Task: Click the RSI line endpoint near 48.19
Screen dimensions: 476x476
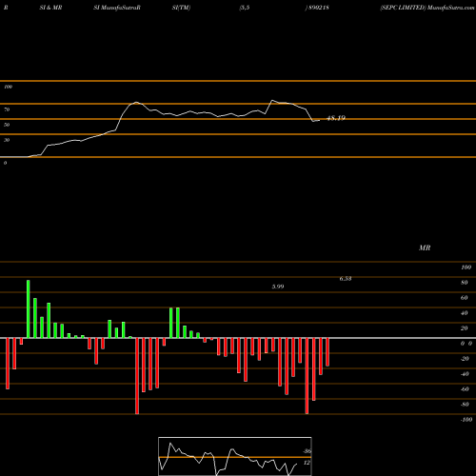Action: 319,120
